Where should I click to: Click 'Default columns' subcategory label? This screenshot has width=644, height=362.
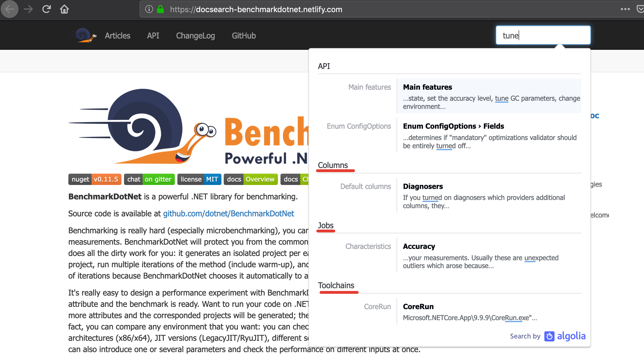(365, 186)
